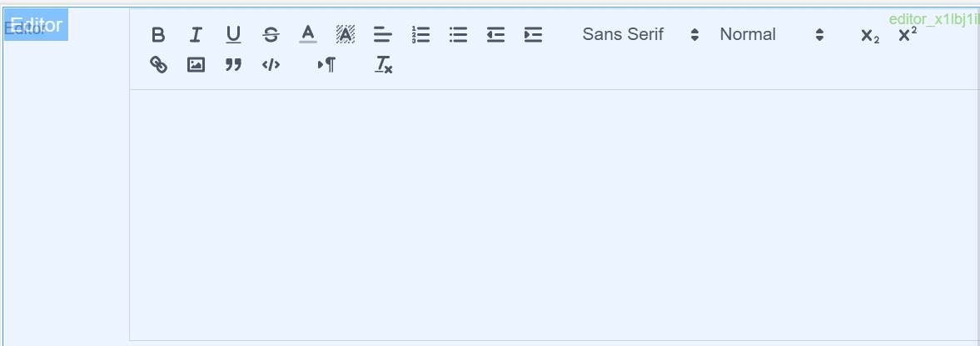Open the text alignment options
The width and height of the screenshot is (980, 346).
tap(382, 35)
